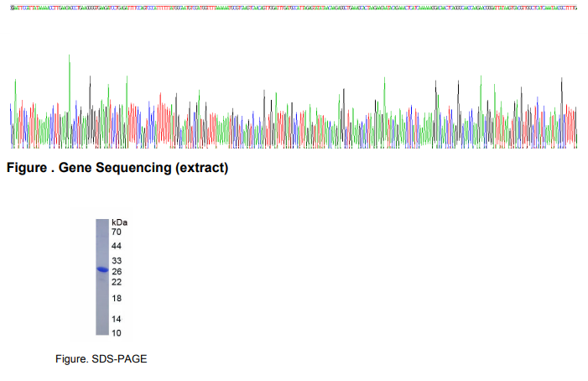Click the 33 kDa marker label
The width and height of the screenshot is (588, 381).
point(117,261)
